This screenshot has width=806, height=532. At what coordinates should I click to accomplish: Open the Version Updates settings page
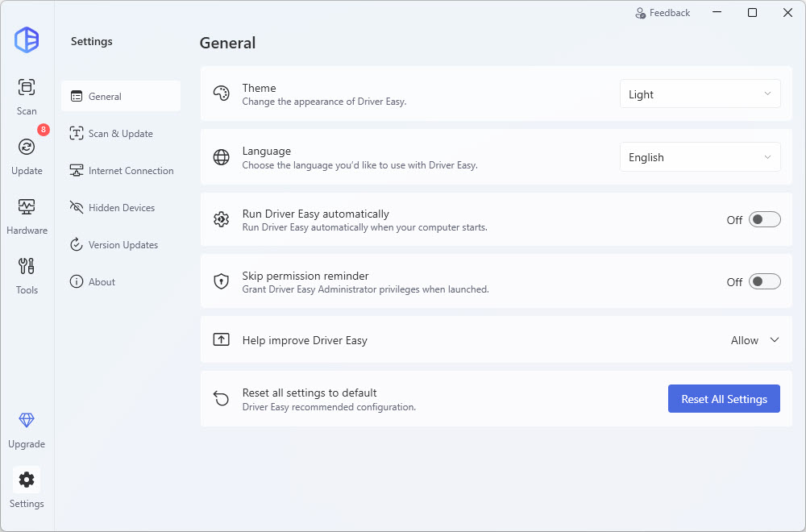121,245
